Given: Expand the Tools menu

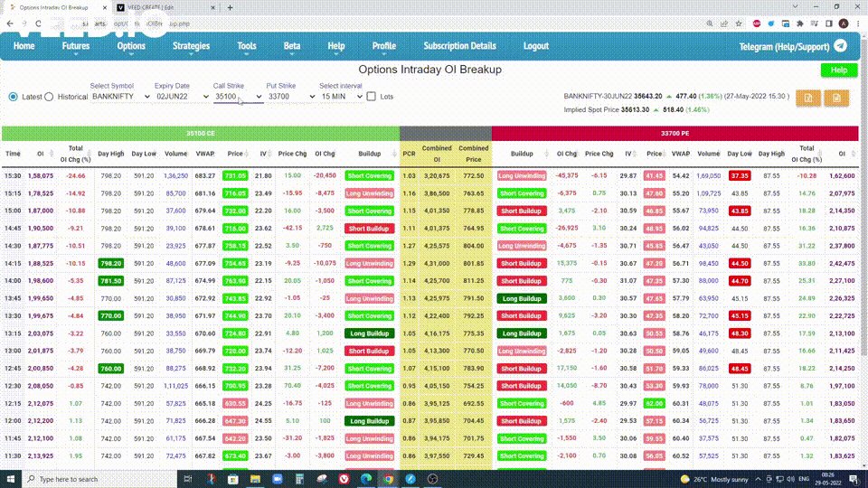Looking at the screenshot, I should [246, 46].
